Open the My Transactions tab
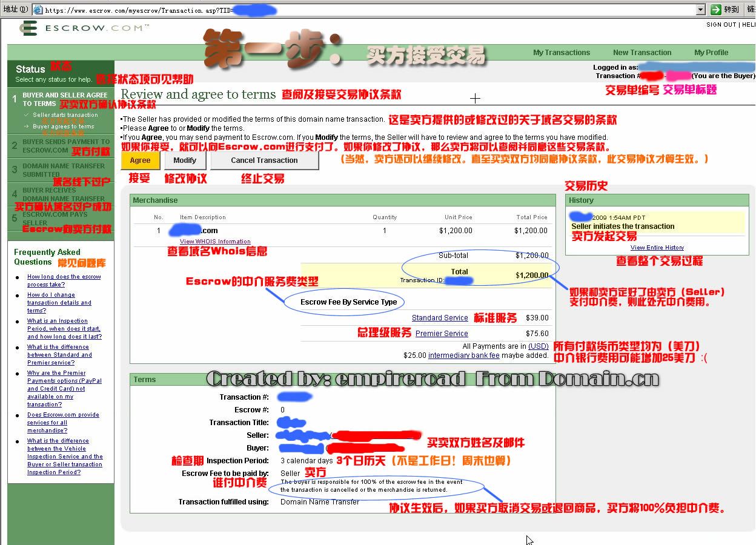Viewport: 756px width, 545px height. 562,53
